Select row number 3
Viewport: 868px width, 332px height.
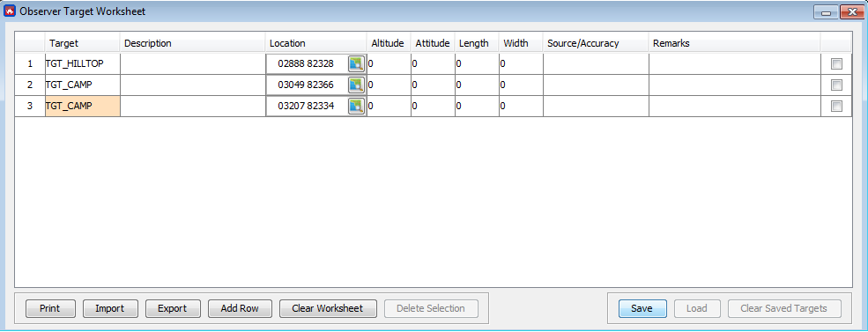coord(30,107)
